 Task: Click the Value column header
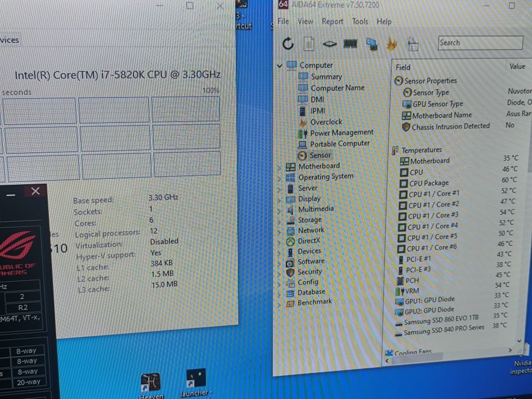pos(517,66)
